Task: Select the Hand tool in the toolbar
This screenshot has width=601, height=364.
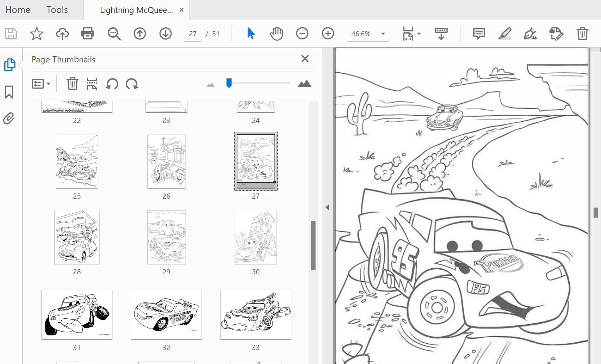Action: [x=276, y=34]
